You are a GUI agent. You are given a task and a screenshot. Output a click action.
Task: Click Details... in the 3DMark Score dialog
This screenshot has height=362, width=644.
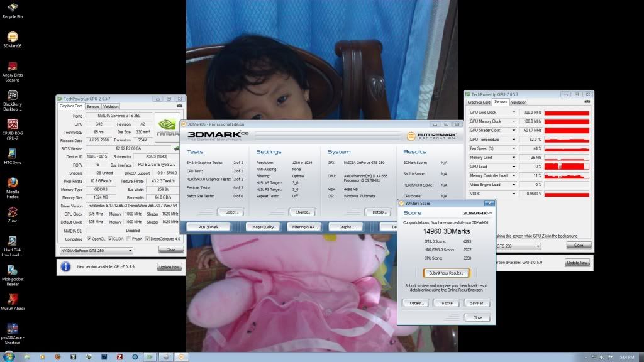pos(416,303)
